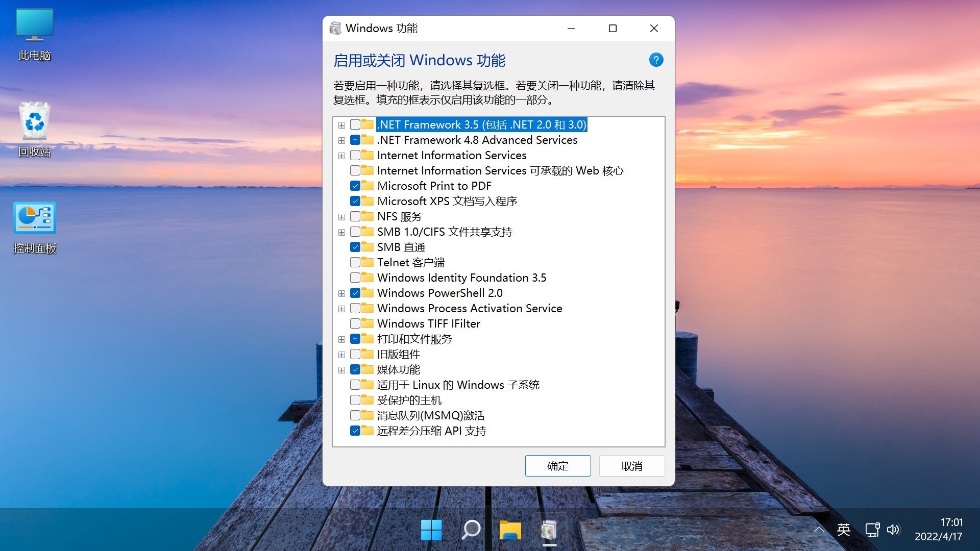The width and height of the screenshot is (980, 551).
Task: Check 适用于 Linux 的 Windows 子系统 box
Action: 355,385
